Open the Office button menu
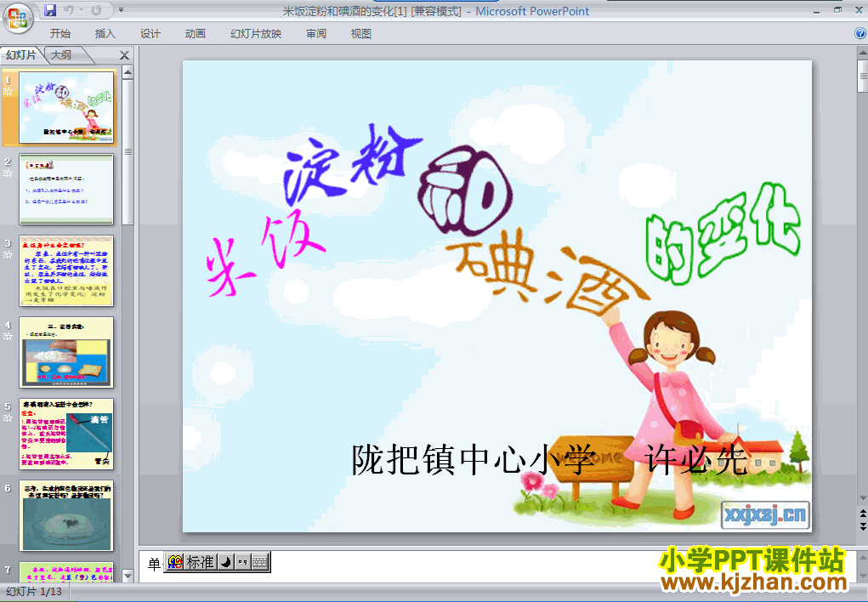Viewport: 868px width, 602px height. point(18,18)
